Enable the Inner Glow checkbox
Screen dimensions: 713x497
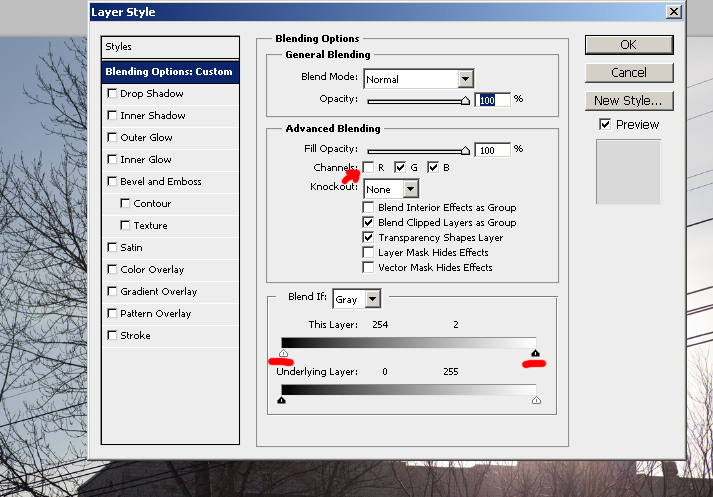pyautogui.click(x=112, y=159)
